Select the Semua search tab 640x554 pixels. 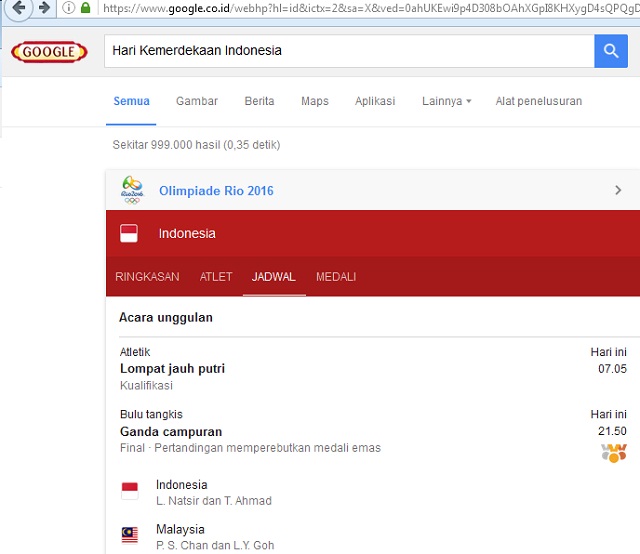tap(131, 101)
